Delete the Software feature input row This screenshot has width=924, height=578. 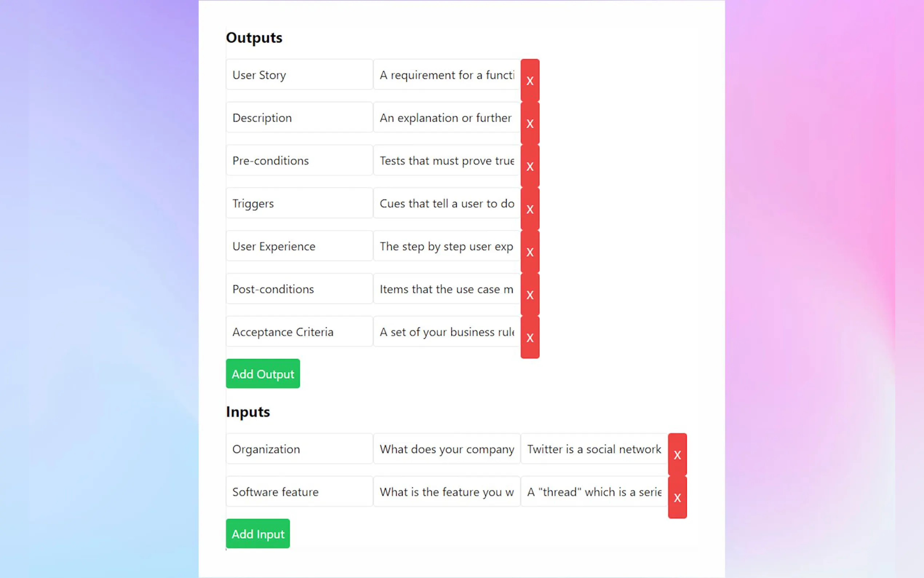[677, 497]
